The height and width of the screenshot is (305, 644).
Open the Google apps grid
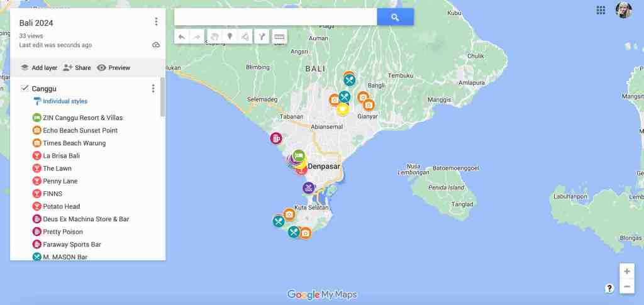[601, 10]
